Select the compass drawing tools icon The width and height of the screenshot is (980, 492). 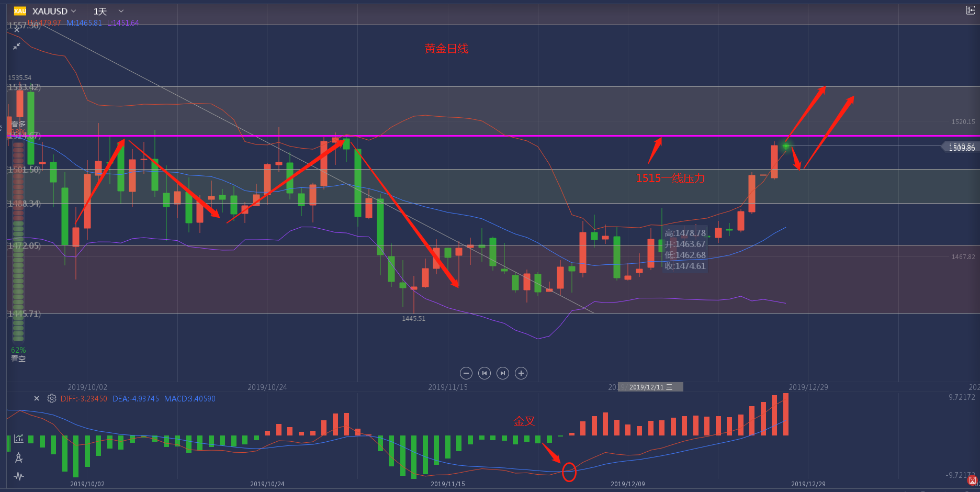point(19,458)
